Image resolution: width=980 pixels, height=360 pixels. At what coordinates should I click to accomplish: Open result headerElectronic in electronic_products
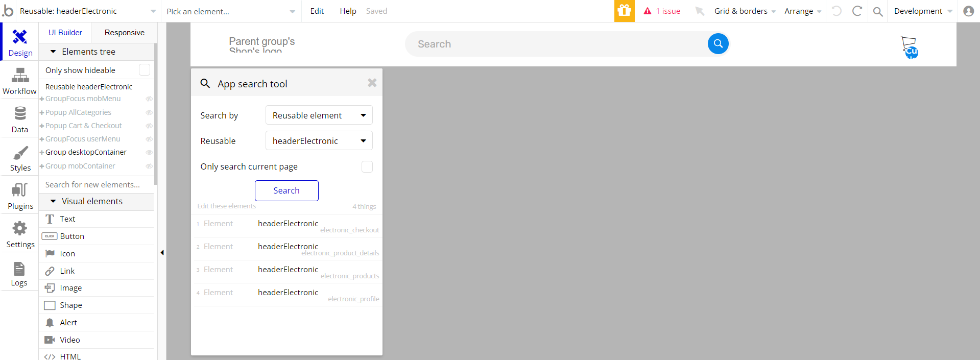click(x=288, y=272)
